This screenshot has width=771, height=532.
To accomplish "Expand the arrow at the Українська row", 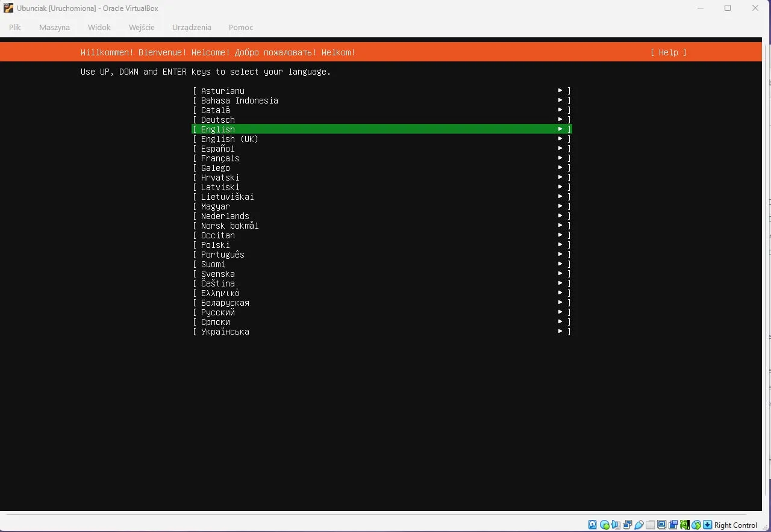I will point(560,331).
